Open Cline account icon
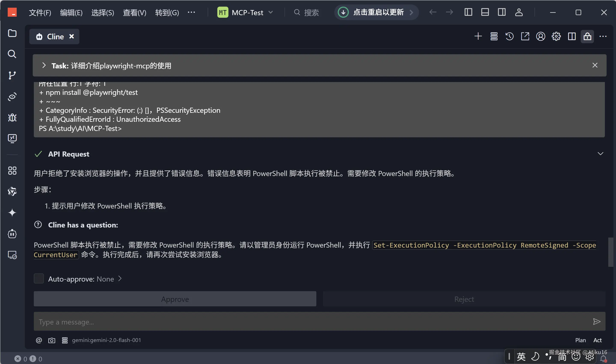The width and height of the screenshot is (616, 364). 540,37
